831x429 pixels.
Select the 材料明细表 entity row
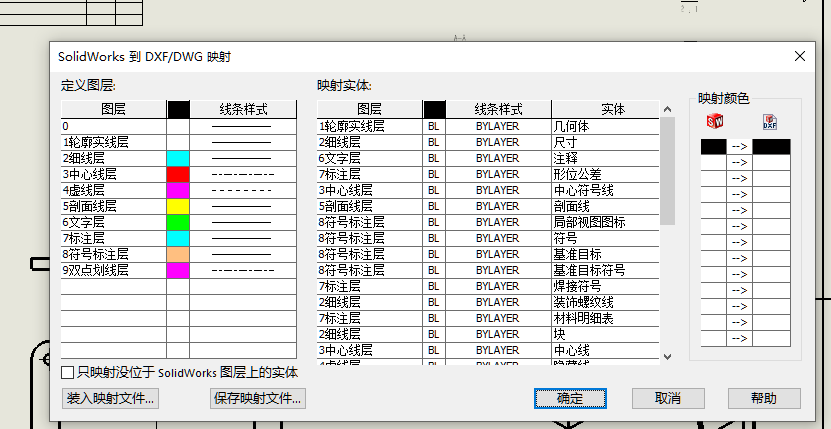[488, 318]
